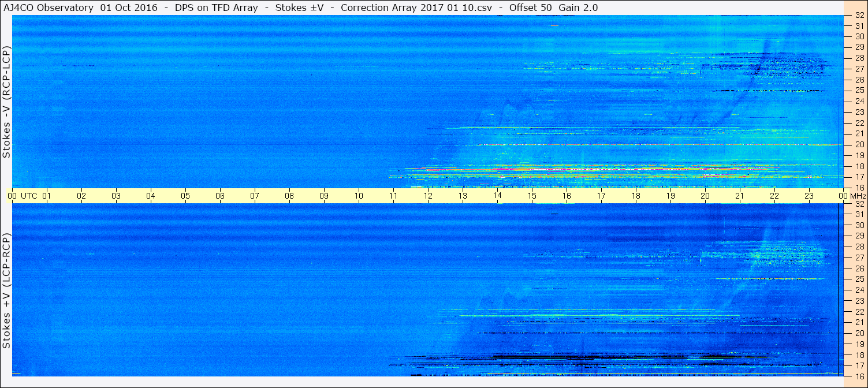The image size is (868, 388).
Task: Select the 03 hour tick on time axis
Action: 116,196
